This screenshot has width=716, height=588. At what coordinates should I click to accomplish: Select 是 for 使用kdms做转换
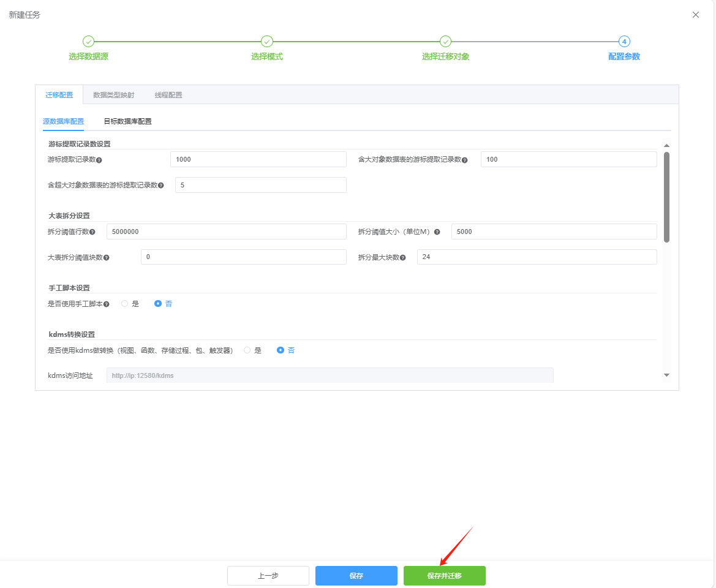(247, 350)
